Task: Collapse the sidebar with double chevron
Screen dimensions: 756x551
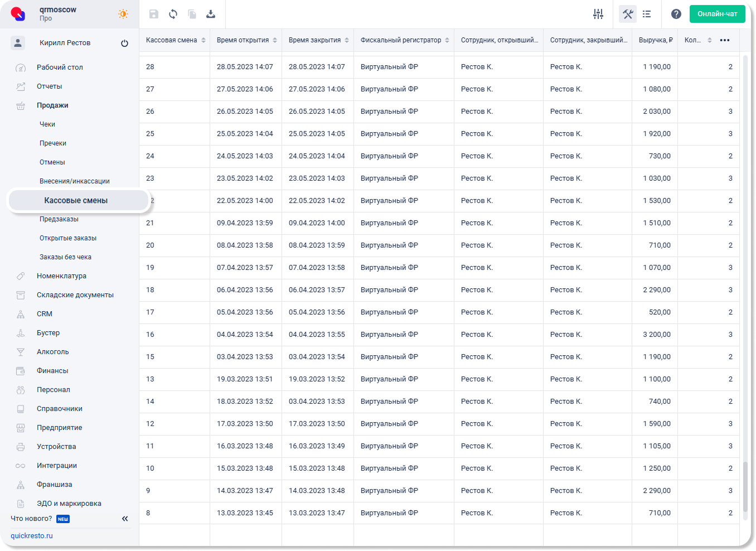Action: coord(125,519)
